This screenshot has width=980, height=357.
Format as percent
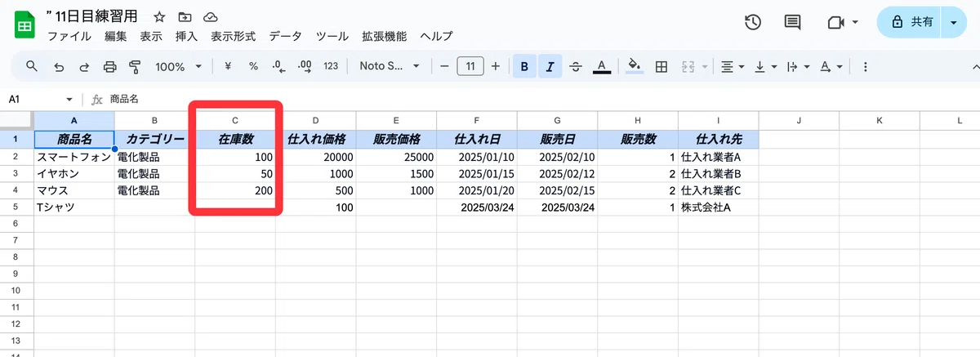253,66
